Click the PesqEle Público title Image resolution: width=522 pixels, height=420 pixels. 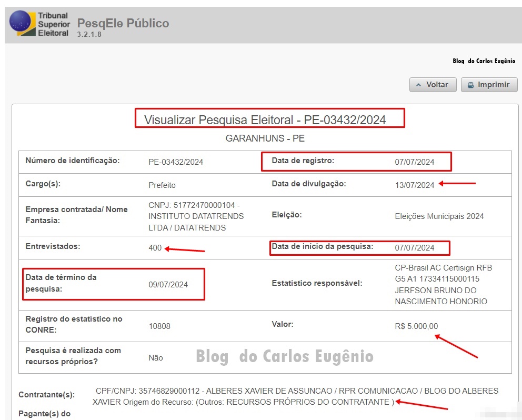point(123,23)
